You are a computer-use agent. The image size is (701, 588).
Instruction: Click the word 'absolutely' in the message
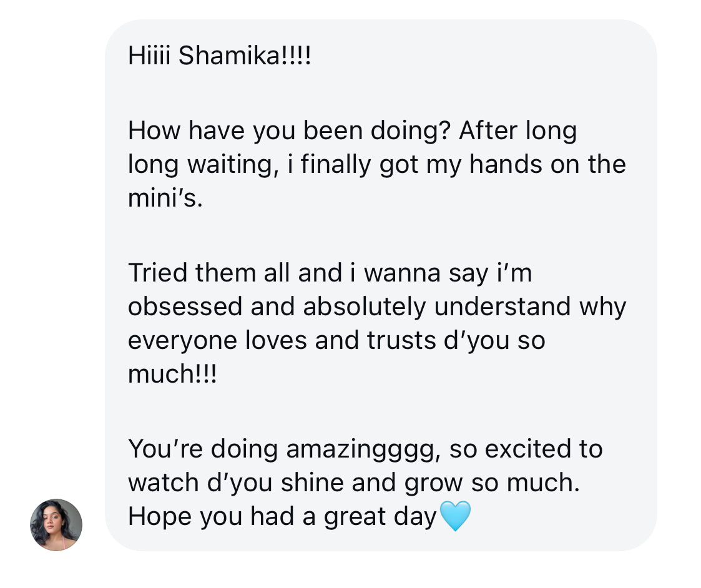tap(365, 306)
